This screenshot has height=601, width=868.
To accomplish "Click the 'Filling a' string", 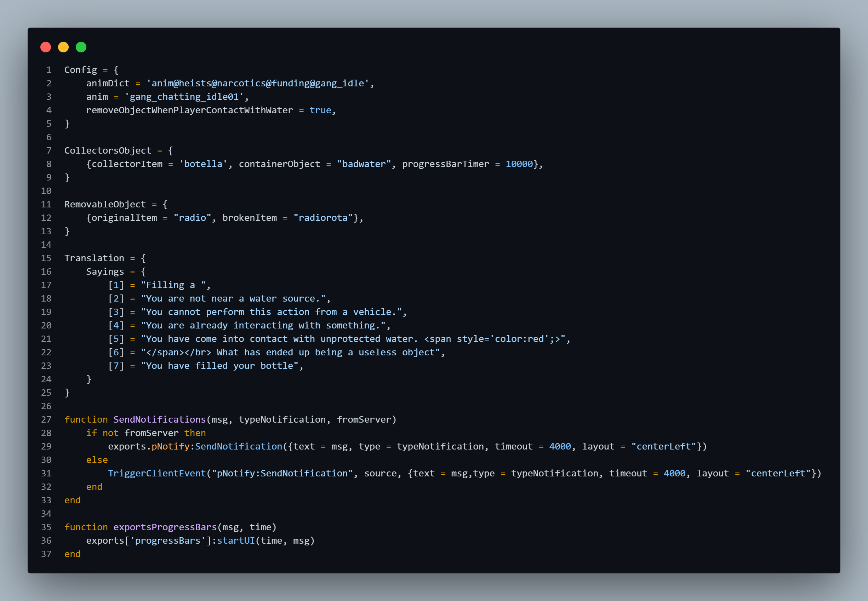I will pos(173,285).
